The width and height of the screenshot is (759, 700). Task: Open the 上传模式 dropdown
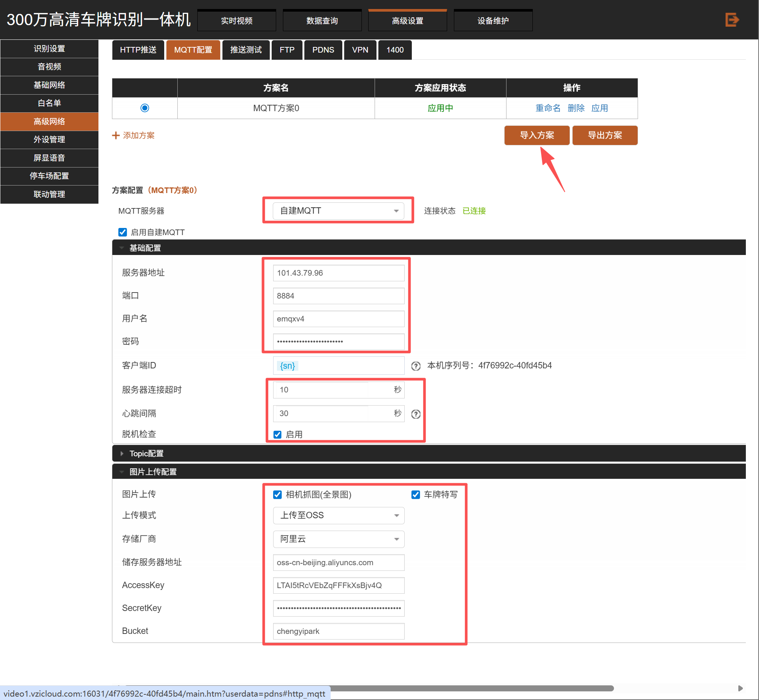point(339,515)
